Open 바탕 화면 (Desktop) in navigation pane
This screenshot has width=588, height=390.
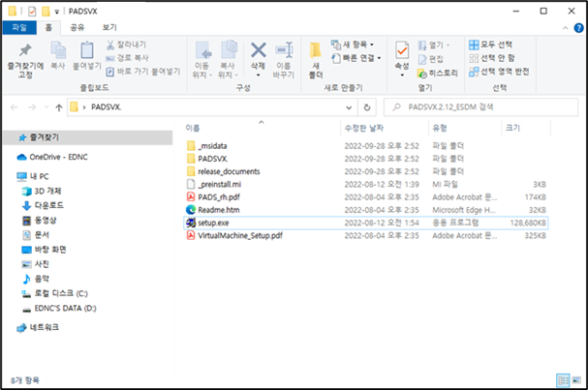tap(44, 250)
